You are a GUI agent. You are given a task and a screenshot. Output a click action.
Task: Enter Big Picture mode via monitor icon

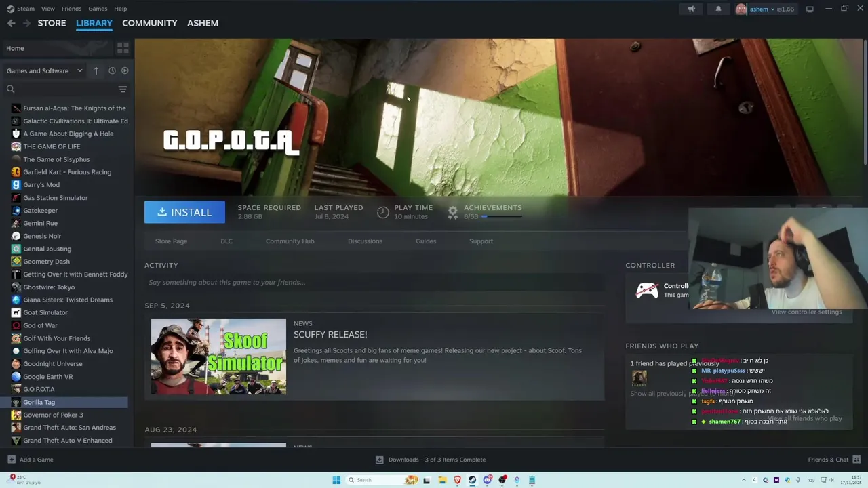coord(810,9)
